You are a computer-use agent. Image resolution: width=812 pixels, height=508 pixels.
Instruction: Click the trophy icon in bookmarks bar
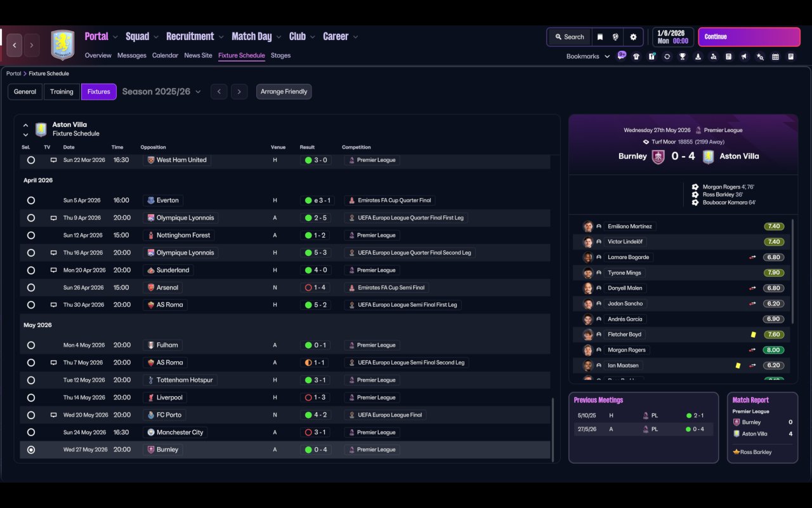pos(683,57)
